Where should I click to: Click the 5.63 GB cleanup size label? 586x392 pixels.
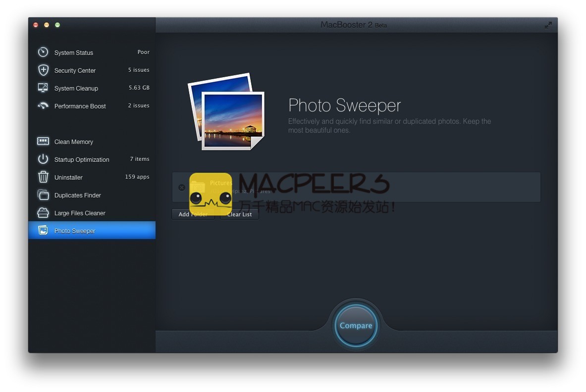(x=139, y=88)
